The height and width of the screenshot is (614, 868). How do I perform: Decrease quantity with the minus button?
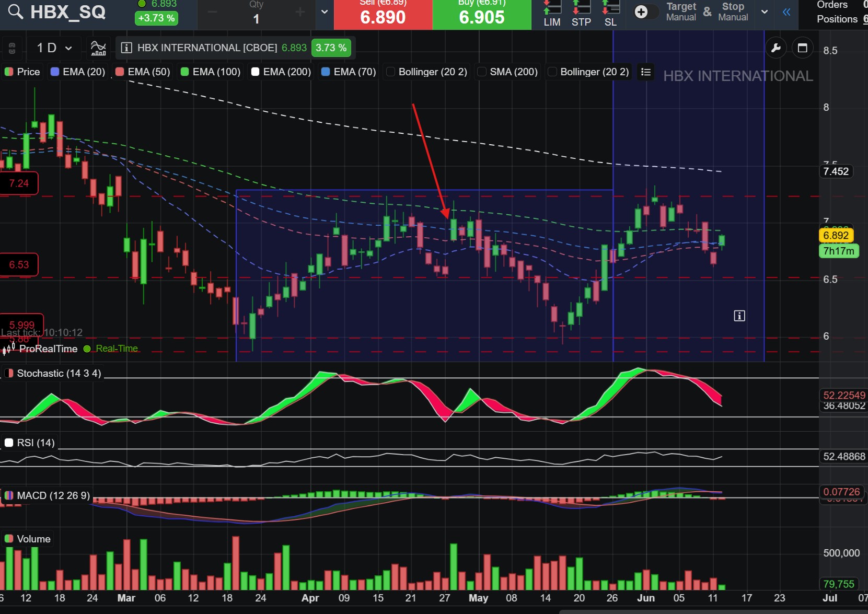click(212, 12)
